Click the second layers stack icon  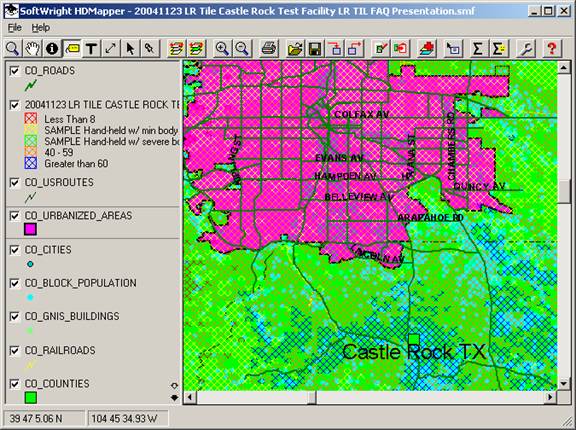pos(197,48)
